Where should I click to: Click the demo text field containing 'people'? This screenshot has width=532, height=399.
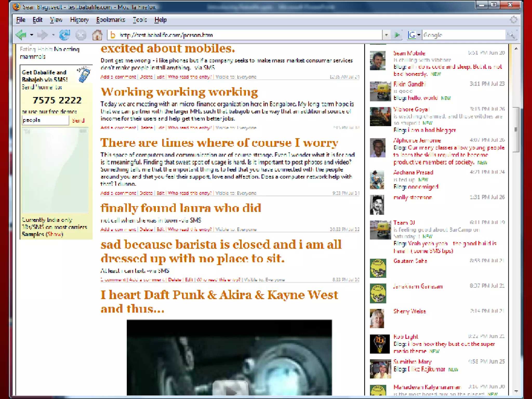(45, 120)
